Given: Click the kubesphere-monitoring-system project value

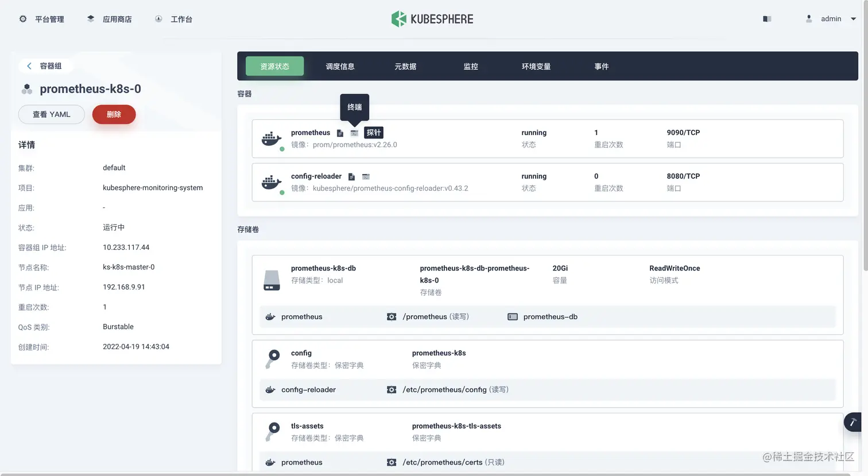Looking at the screenshot, I should (x=153, y=188).
